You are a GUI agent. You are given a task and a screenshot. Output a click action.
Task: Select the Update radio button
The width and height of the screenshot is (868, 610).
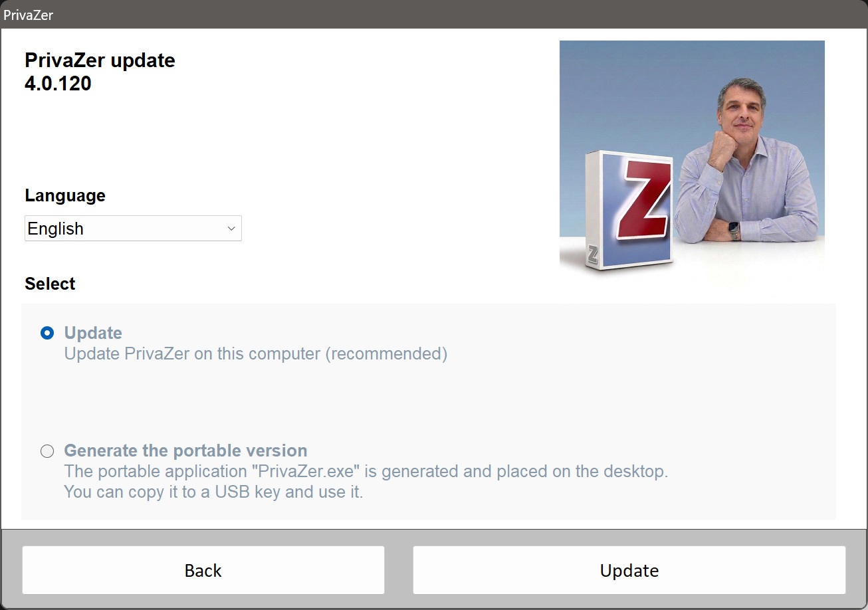point(47,333)
